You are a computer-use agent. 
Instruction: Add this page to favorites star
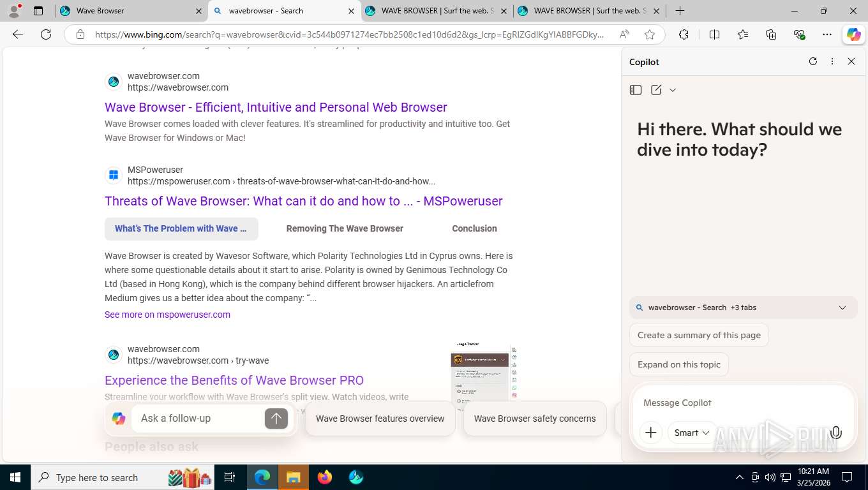pos(650,34)
